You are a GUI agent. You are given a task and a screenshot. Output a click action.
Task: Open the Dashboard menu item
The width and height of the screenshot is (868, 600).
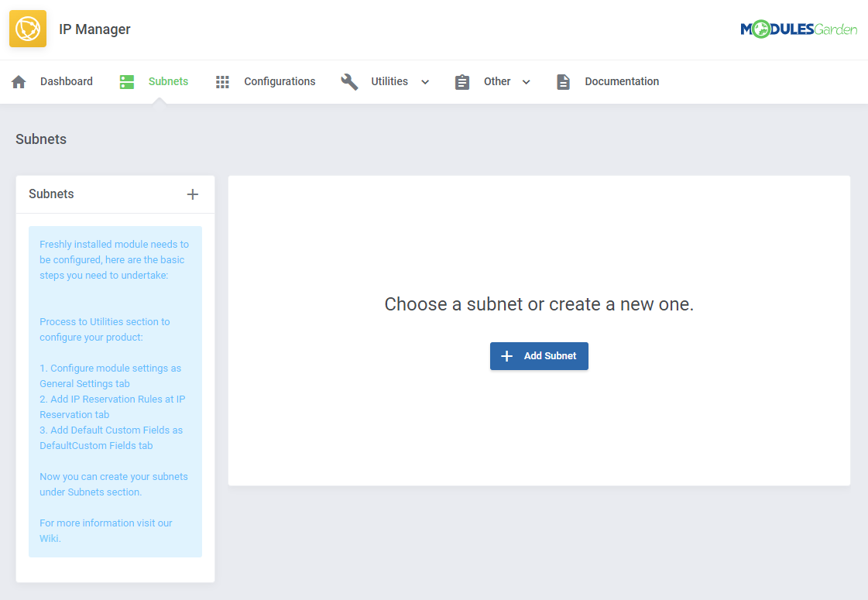point(67,81)
